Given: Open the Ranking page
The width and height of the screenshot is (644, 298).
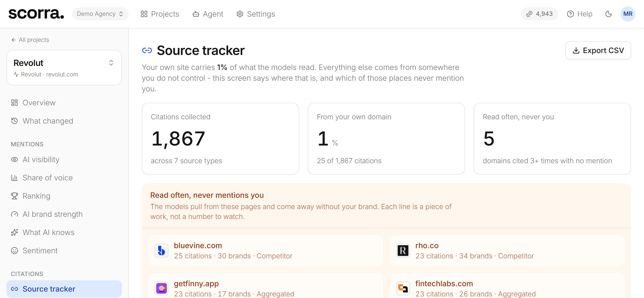Looking at the screenshot, I should [x=64, y=196].
